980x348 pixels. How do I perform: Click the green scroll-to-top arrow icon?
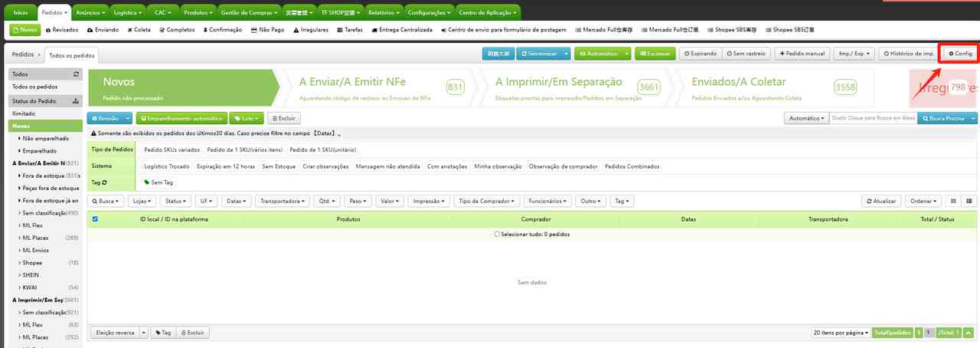coord(969,333)
